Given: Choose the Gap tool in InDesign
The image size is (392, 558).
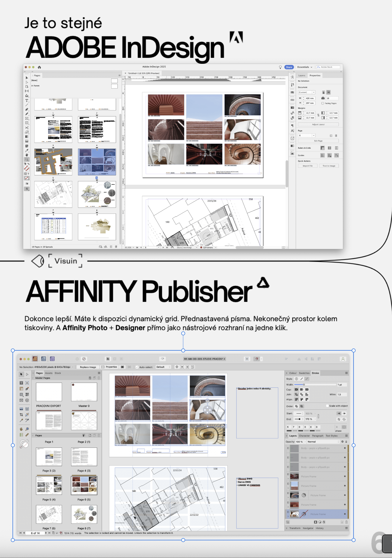Looking at the screenshot, I should [x=27, y=91].
